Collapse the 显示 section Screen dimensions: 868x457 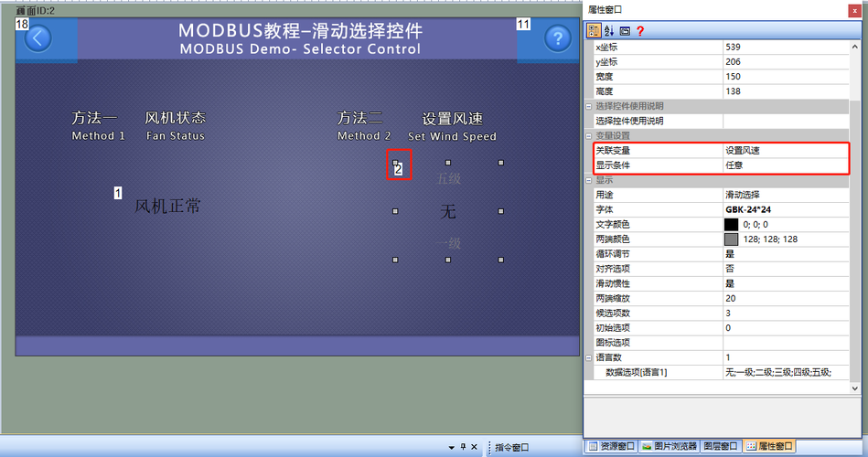tap(588, 180)
